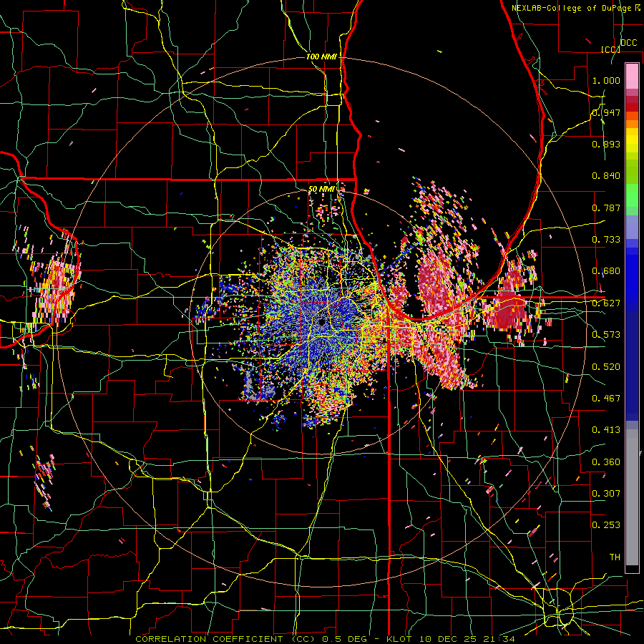Click the 0.893 legend value
The height and width of the screenshot is (644, 644).
[606, 144]
